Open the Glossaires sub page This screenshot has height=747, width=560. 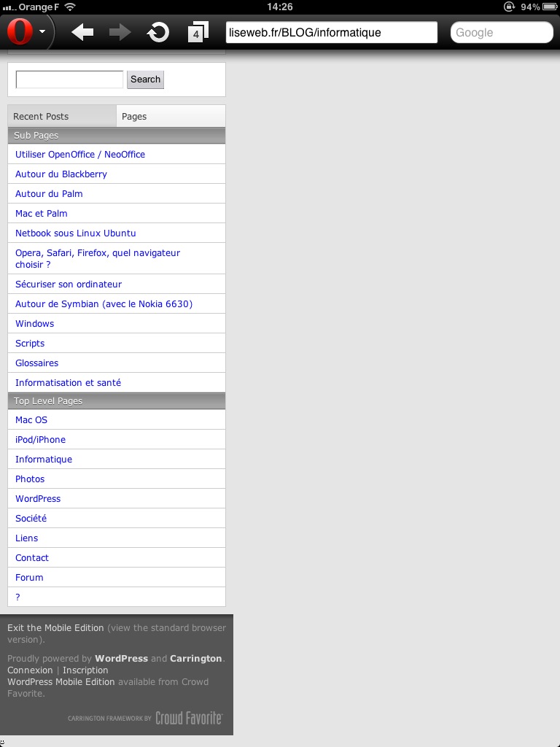pos(37,363)
